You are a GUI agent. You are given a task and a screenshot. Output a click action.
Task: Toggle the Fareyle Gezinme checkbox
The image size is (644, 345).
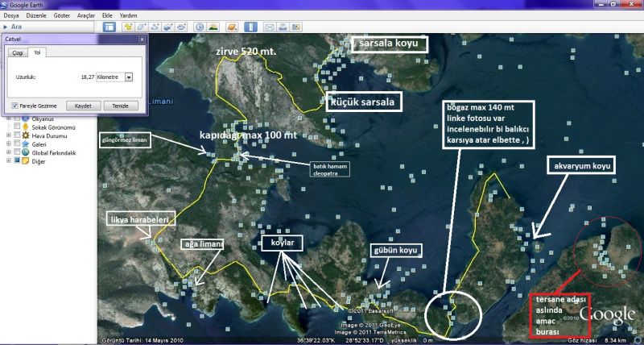pyautogui.click(x=14, y=106)
